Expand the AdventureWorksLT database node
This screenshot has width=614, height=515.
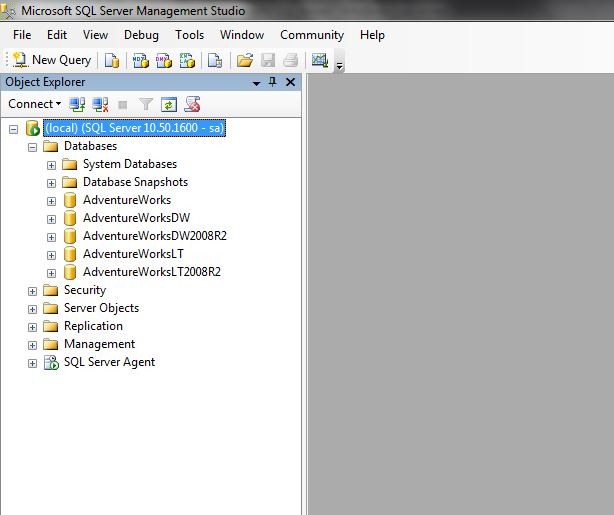pos(51,255)
